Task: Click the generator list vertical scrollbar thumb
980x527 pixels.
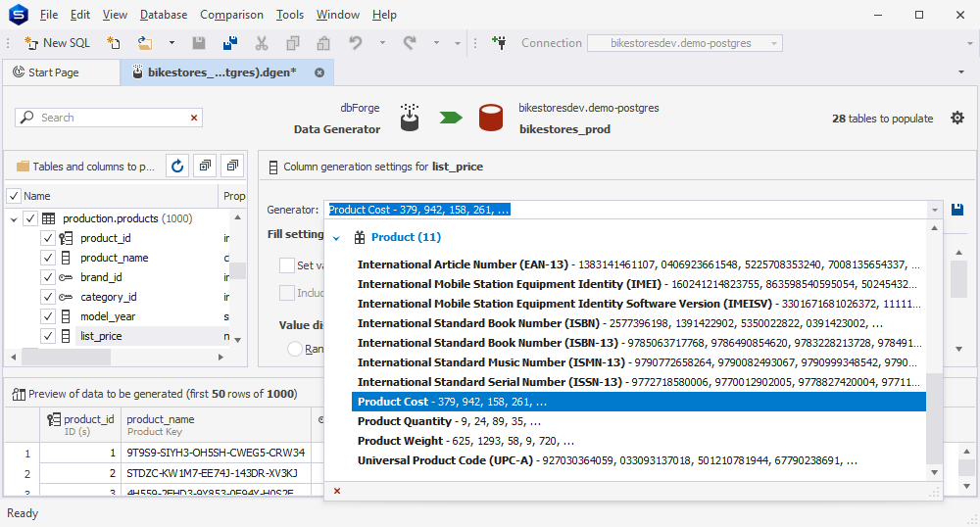Action: coord(934,419)
